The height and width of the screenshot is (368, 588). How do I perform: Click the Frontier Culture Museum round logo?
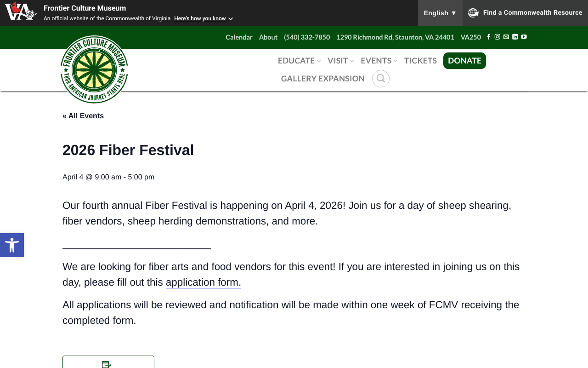point(94,69)
